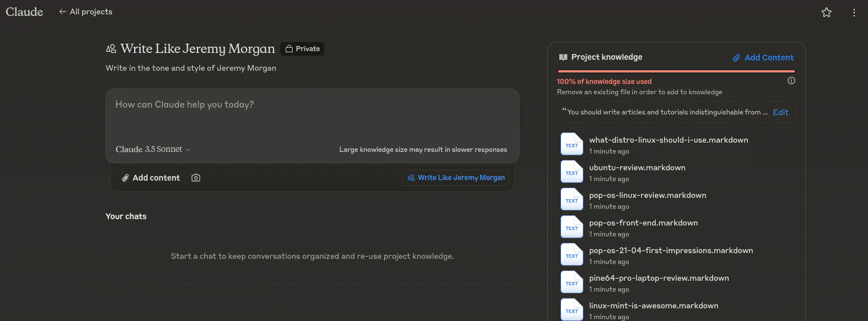
Task: Click the TEXT icon for ubuntu-review
Action: [571, 172]
